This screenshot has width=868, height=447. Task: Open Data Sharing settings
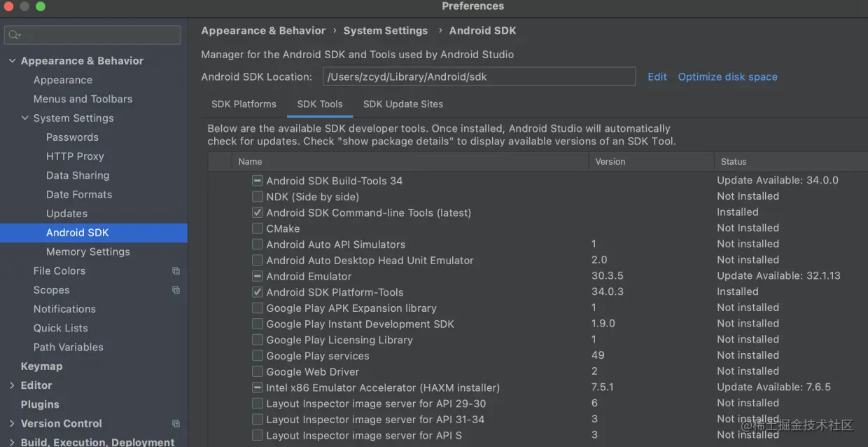click(x=78, y=176)
